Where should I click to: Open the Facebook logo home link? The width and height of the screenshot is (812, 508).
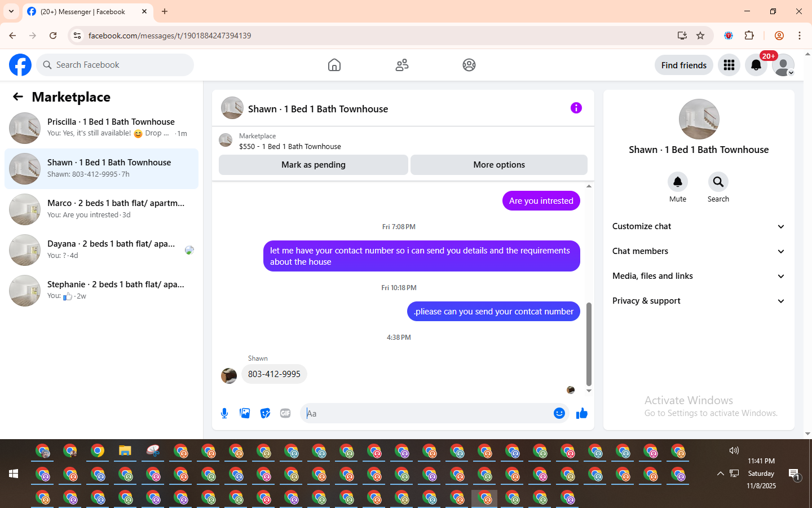click(x=20, y=65)
